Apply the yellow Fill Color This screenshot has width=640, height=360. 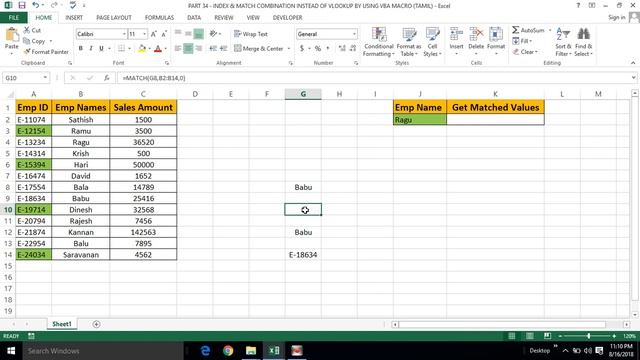coord(142,49)
